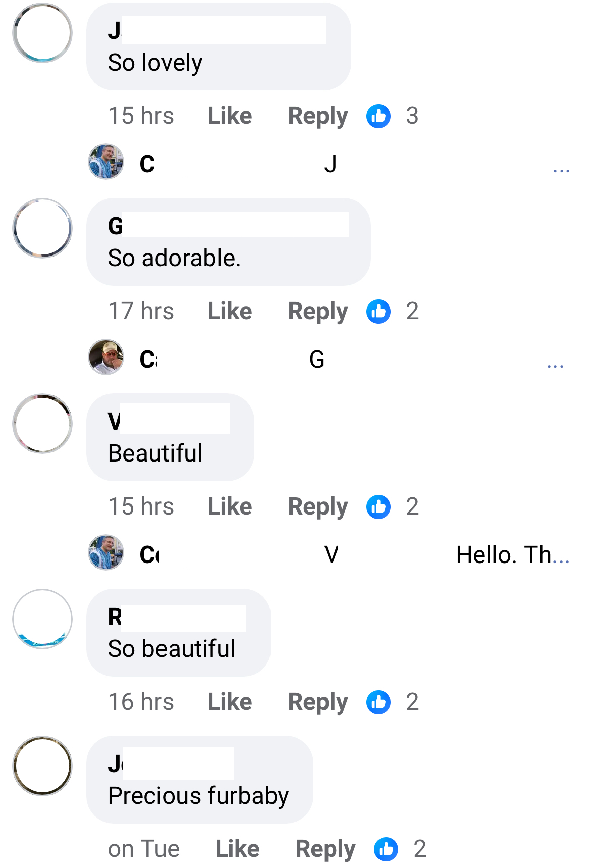Click the like reaction icon under "Beautiful" comment
Screen dimensions: 595x868
[x=378, y=507]
